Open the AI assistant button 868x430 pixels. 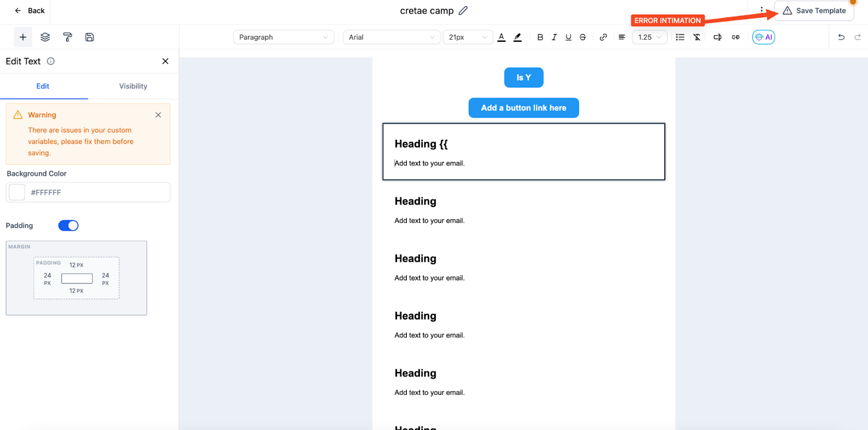pos(763,37)
